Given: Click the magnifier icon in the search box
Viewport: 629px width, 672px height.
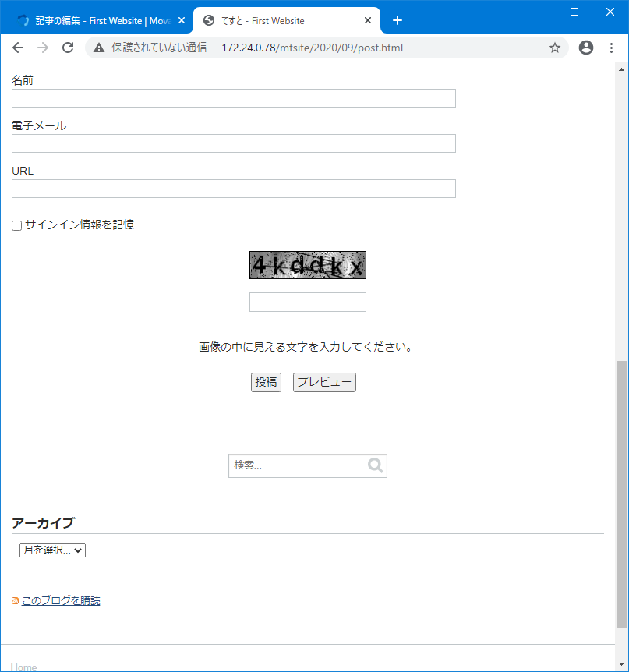Looking at the screenshot, I should 374,465.
